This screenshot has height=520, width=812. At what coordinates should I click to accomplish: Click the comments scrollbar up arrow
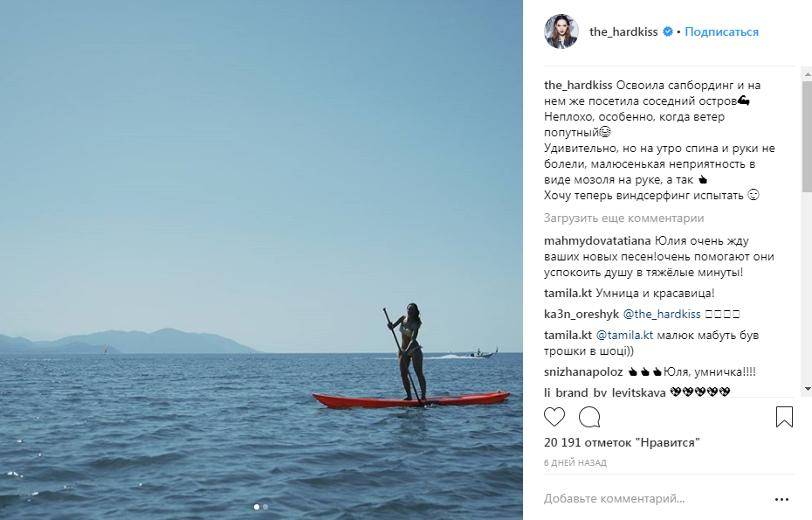tap(808, 74)
